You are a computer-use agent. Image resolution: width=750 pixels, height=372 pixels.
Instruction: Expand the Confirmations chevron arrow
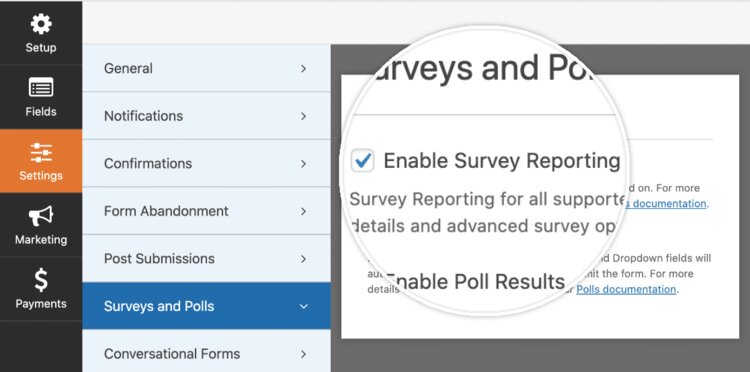[x=303, y=164]
